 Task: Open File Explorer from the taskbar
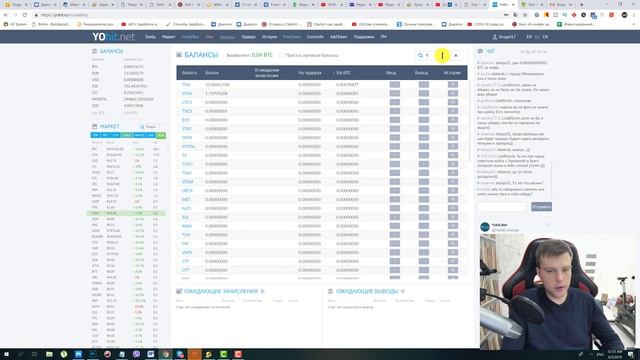(49, 354)
